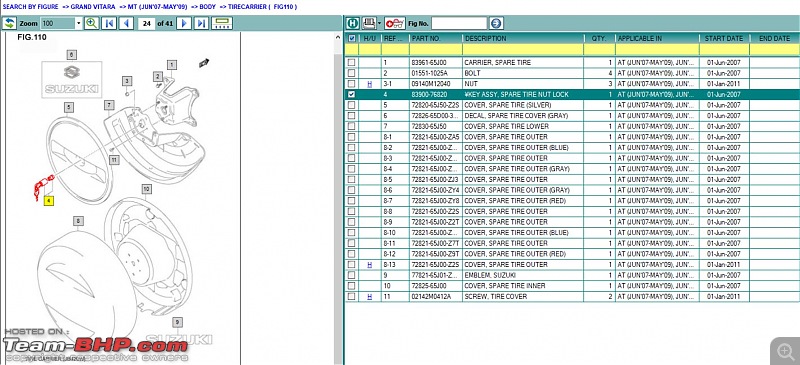Click the magnifier zoom-in icon
Viewport: 800px width, 365px height.
point(92,23)
